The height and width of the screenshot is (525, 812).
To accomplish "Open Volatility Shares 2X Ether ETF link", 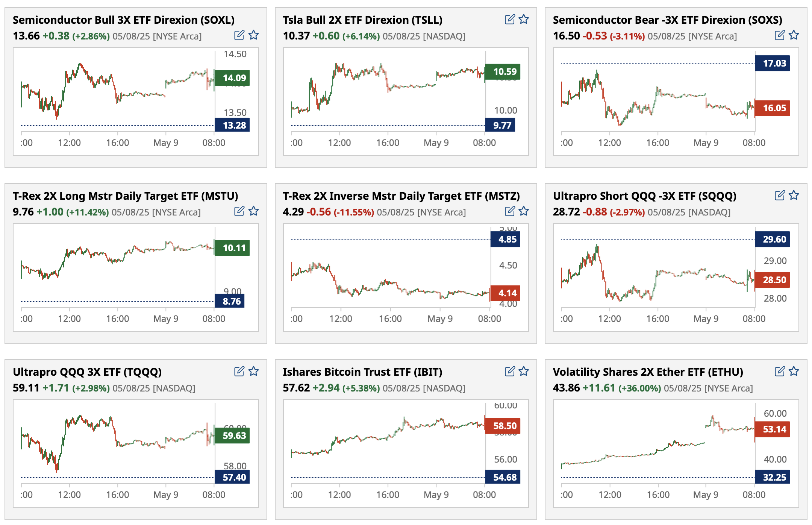I will [x=648, y=372].
